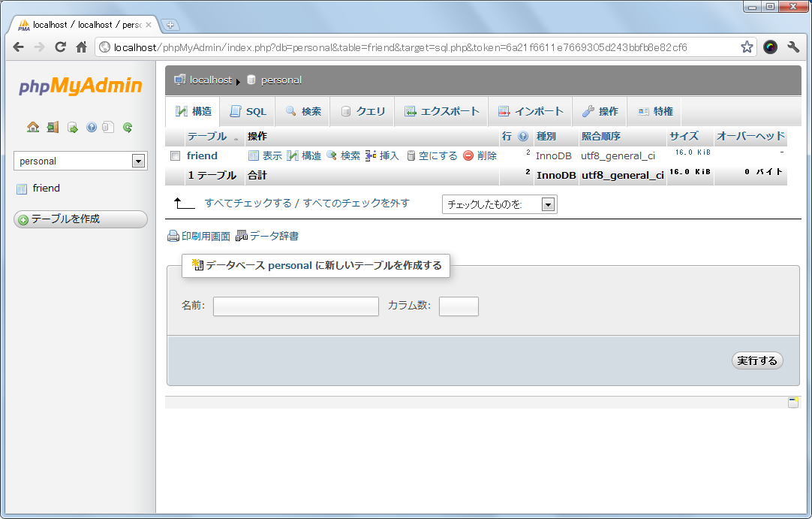The image size is (812, 519).
Task: Open the query window icon in sidebar
Action: pyautogui.click(x=73, y=128)
